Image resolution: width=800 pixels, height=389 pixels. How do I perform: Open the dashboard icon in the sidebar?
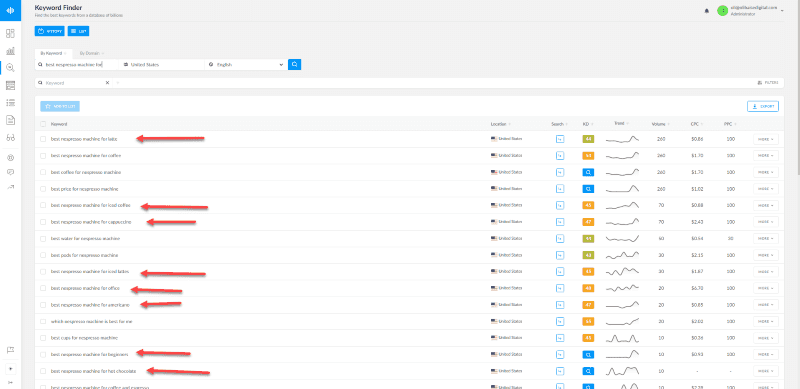10,34
